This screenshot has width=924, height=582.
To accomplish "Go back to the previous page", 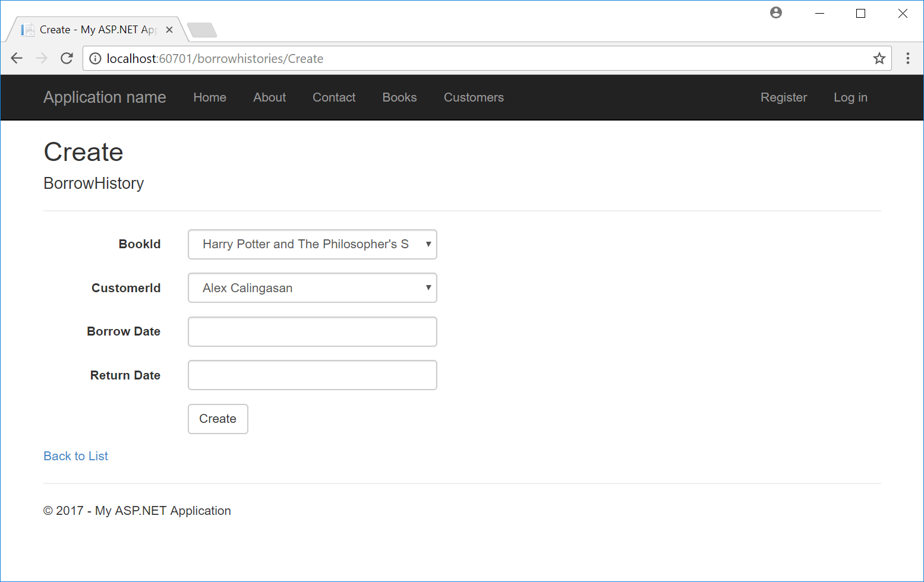I will click(17, 58).
